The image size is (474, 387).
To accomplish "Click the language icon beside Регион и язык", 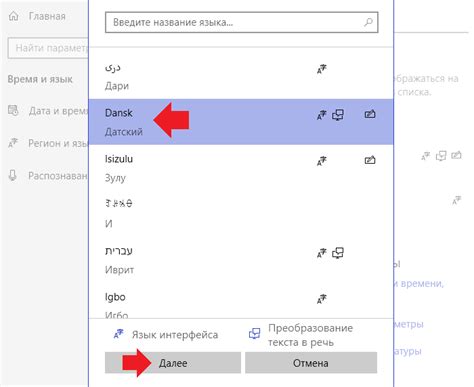I will click(x=13, y=143).
